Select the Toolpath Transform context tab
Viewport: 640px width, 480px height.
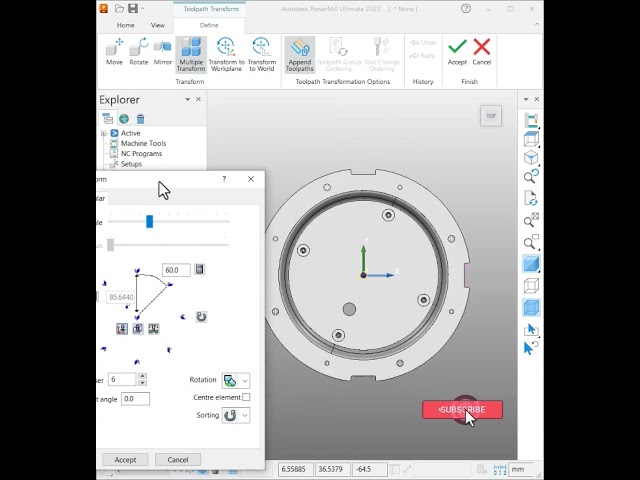pos(211,9)
